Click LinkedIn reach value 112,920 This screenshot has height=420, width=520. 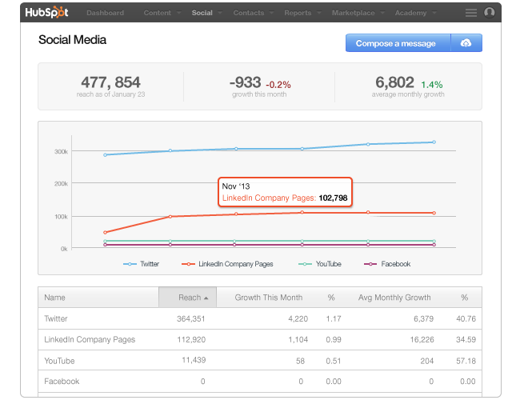click(191, 340)
